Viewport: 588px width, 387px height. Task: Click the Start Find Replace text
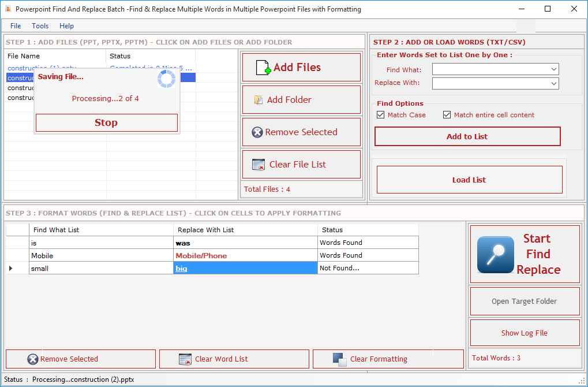[538, 254]
